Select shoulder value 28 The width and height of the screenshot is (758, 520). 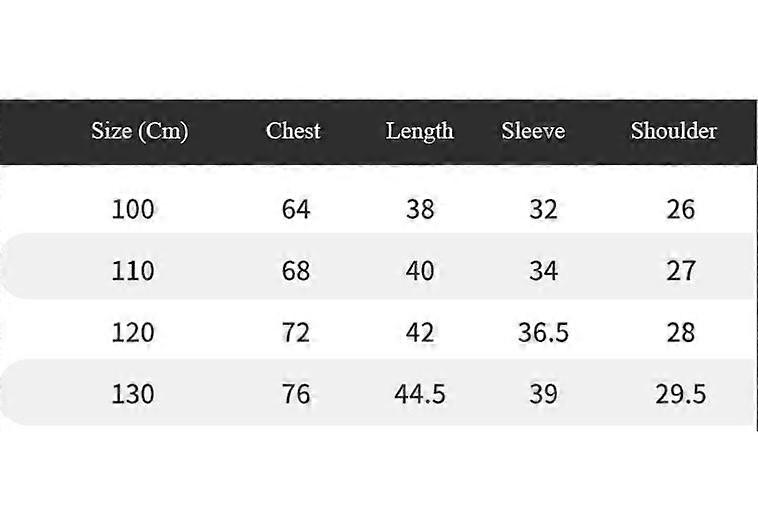click(680, 332)
